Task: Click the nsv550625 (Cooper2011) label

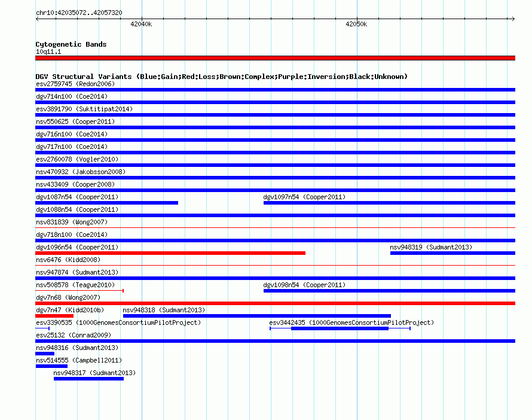Action: 75,121
